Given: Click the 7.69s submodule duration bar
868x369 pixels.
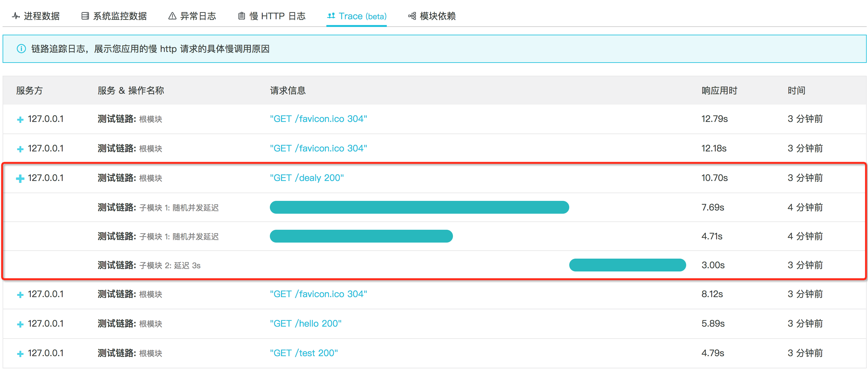Looking at the screenshot, I should tap(419, 207).
